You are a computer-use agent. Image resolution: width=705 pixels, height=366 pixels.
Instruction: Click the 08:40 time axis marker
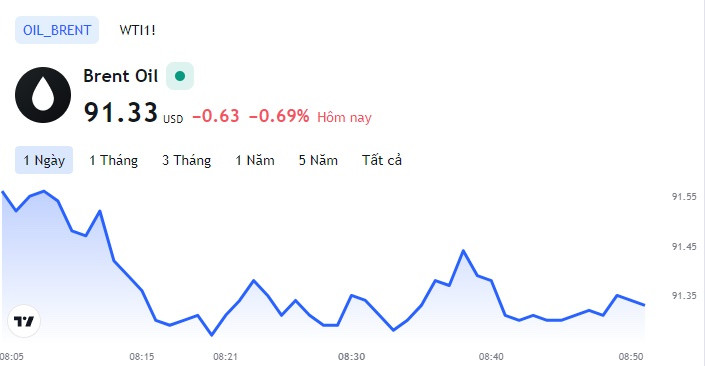point(491,357)
